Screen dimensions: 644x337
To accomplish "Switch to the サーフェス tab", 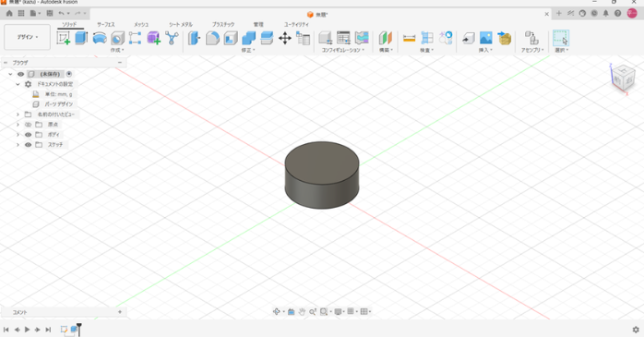I will click(106, 25).
